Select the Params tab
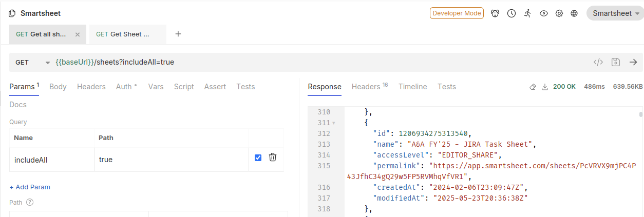The width and height of the screenshot is (644, 217). tap(24, 87)
